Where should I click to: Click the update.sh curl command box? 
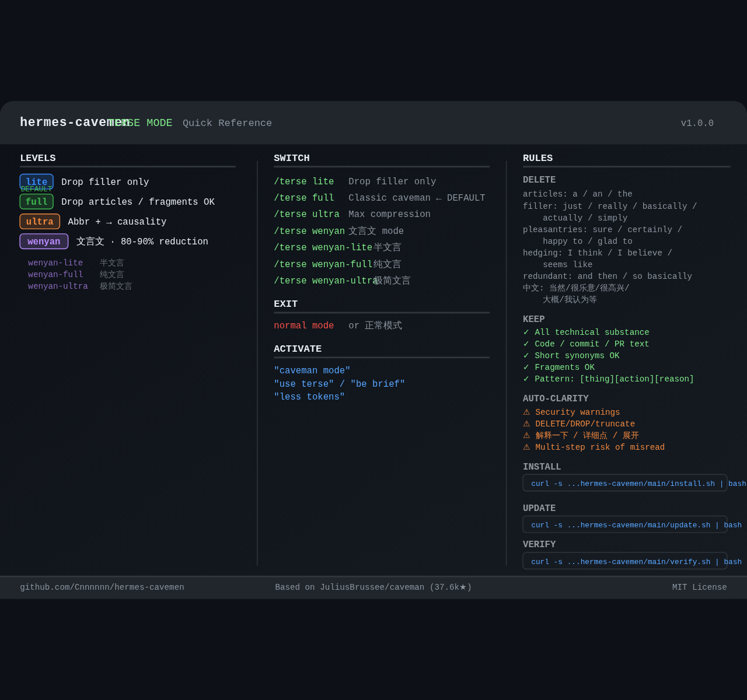click(x=624, y=524)
